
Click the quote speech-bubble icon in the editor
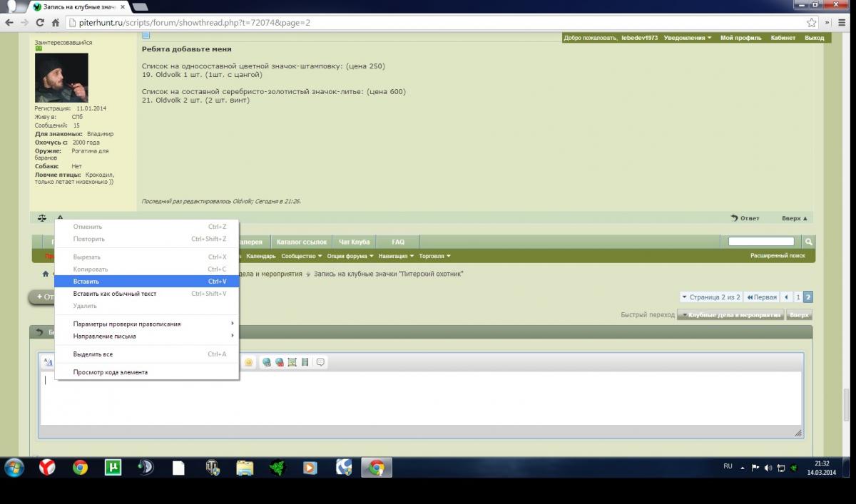pyautogui.click(x=320, y=362)
